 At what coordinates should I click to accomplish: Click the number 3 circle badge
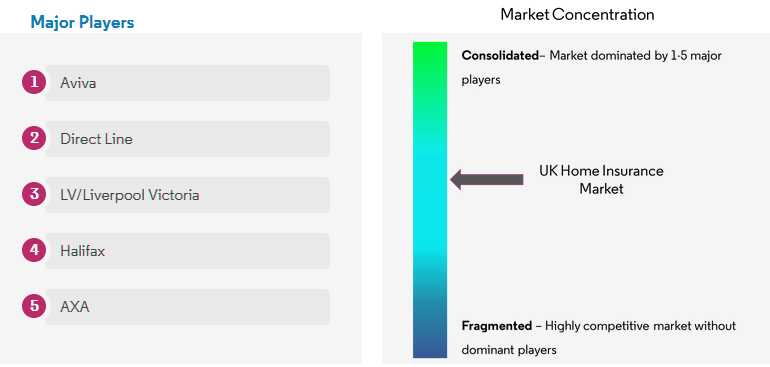coord(34,194)
